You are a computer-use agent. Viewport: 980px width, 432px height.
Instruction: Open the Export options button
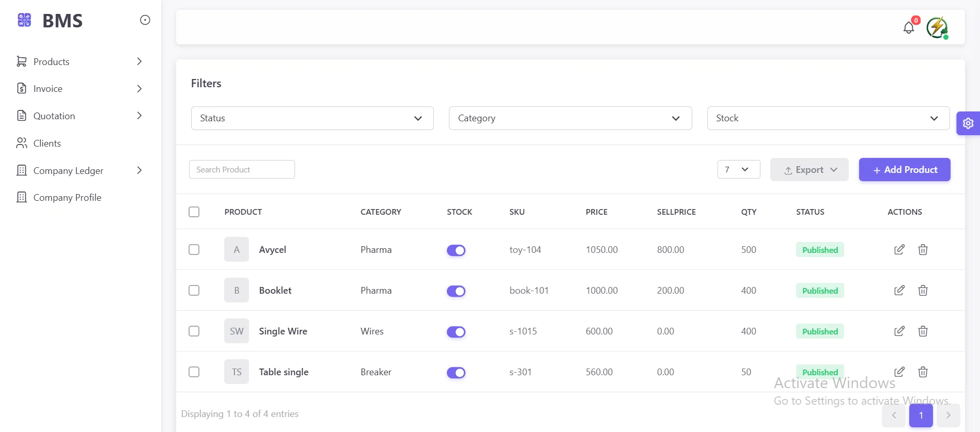coord(809,170)
